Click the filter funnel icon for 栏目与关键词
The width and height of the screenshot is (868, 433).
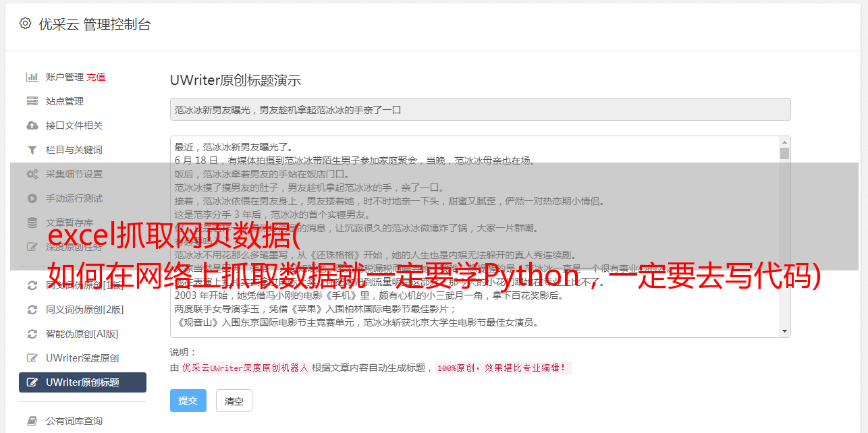(32, 150)
